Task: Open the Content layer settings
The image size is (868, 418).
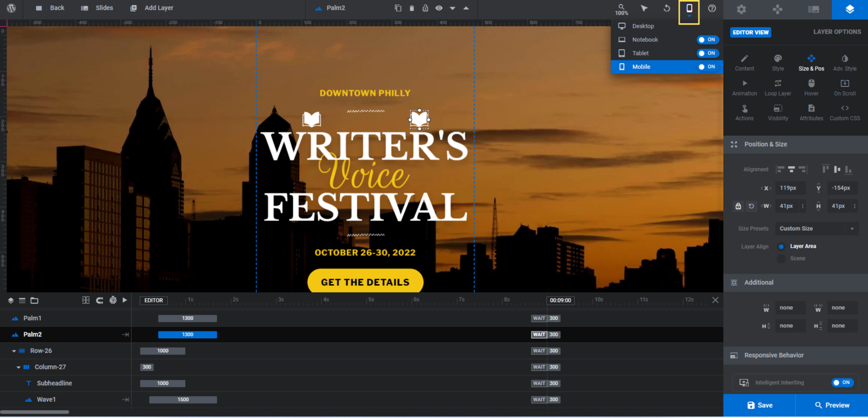Action: [744, 63]
